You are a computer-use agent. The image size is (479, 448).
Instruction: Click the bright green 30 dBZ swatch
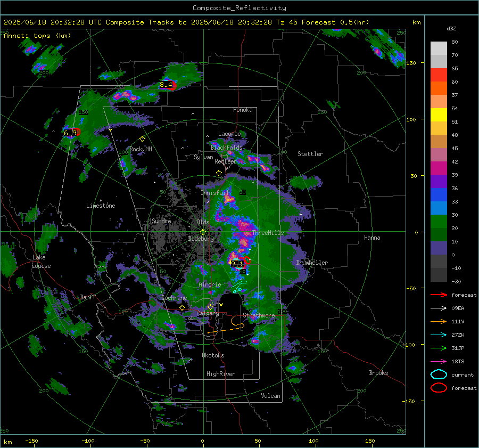[439, 222]
